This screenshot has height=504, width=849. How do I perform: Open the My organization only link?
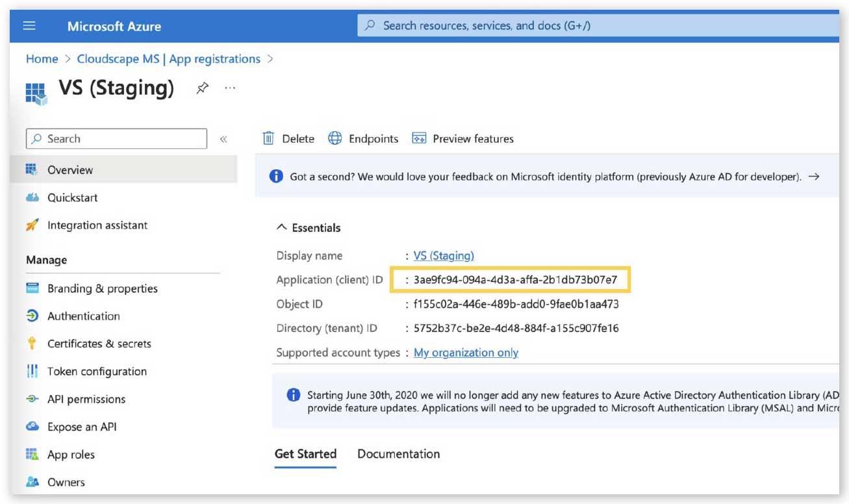466,353
